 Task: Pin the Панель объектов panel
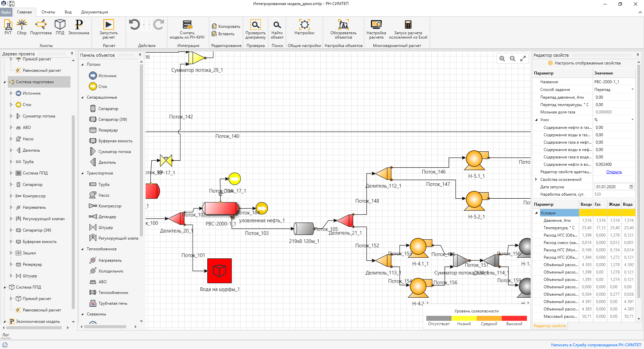140,55
